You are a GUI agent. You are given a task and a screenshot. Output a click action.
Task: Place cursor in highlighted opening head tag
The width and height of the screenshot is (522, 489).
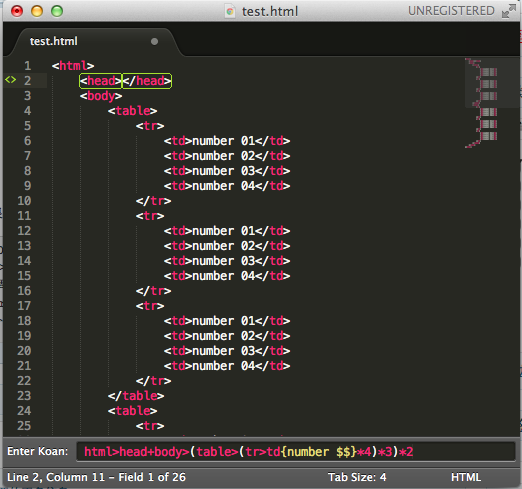(x=100, y=81)
